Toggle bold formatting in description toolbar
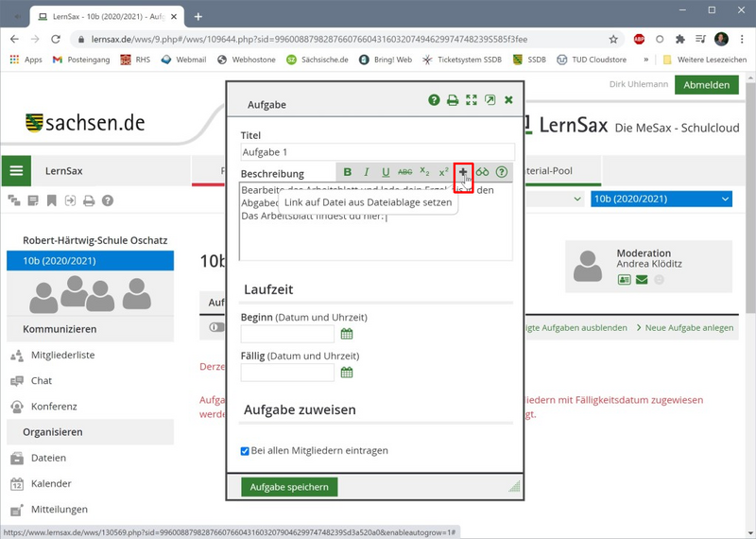 click(348, 172)
